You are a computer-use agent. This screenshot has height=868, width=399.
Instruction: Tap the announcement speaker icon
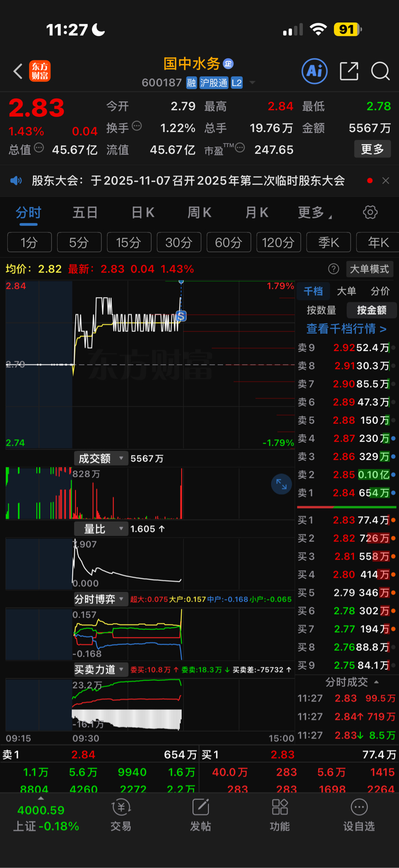(16, 180)
